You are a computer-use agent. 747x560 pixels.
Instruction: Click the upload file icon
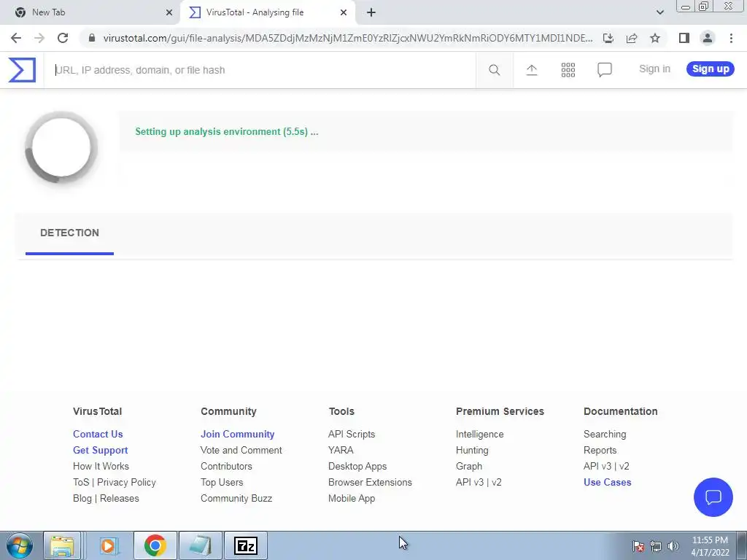coord(532,70)
